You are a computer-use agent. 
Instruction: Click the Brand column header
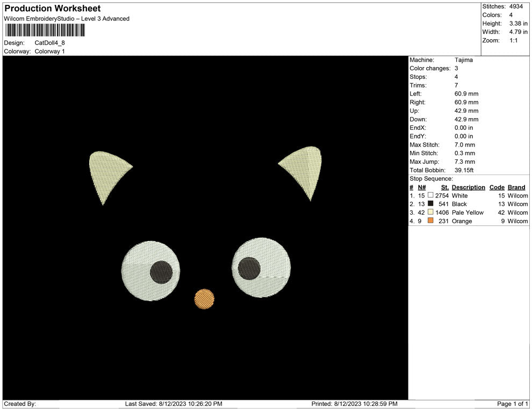(x=516, y=187)
